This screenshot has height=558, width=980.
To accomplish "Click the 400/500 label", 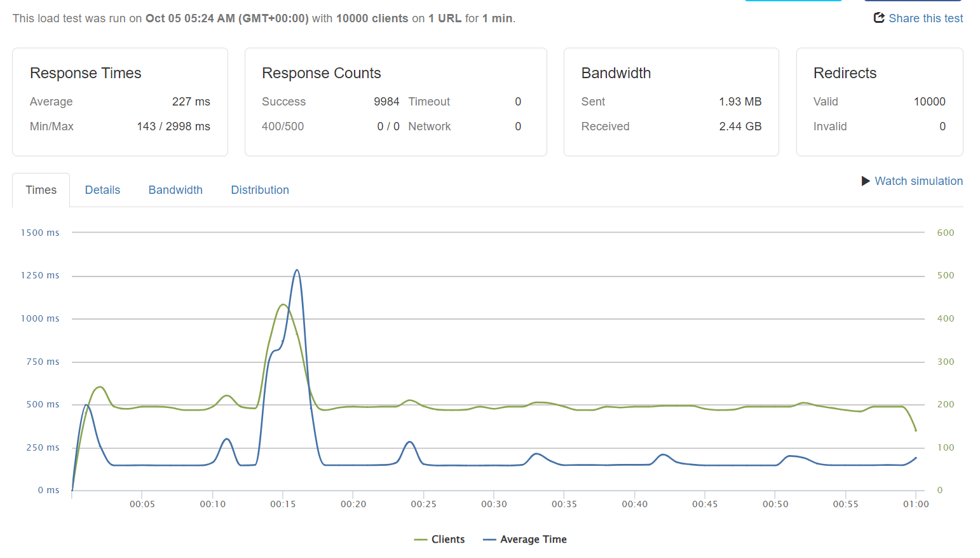I will [x=283, y=126].
